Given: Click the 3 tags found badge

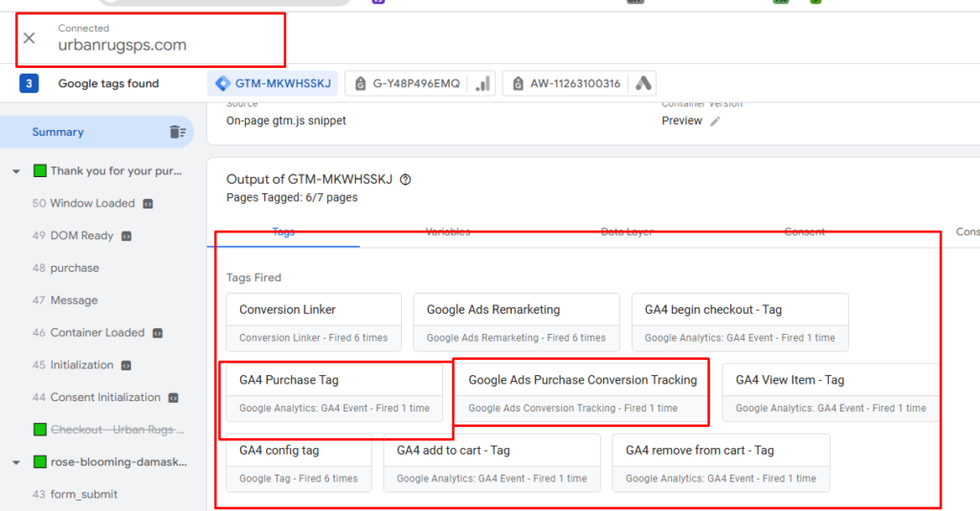Looking at the screenshot, I should (x=29, y=83).
